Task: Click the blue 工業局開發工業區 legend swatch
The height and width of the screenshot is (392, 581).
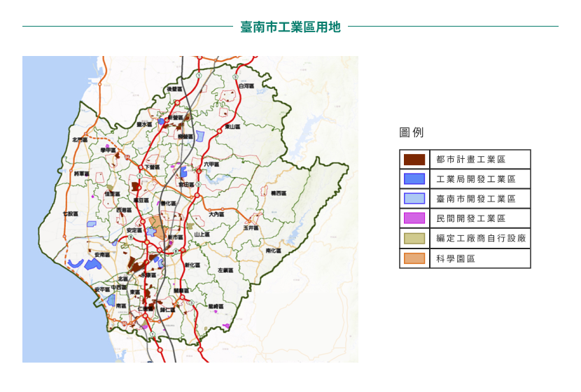Action: (414, 179)
